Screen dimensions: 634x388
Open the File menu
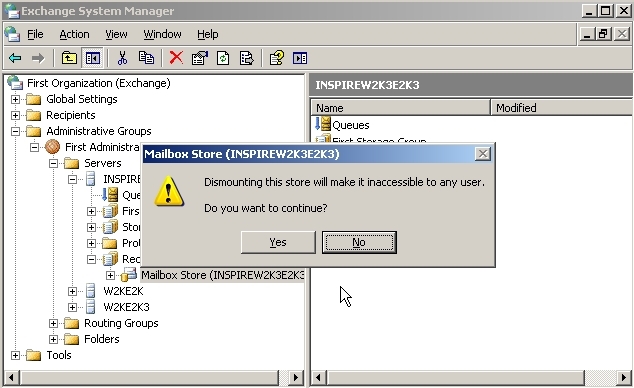35,34
